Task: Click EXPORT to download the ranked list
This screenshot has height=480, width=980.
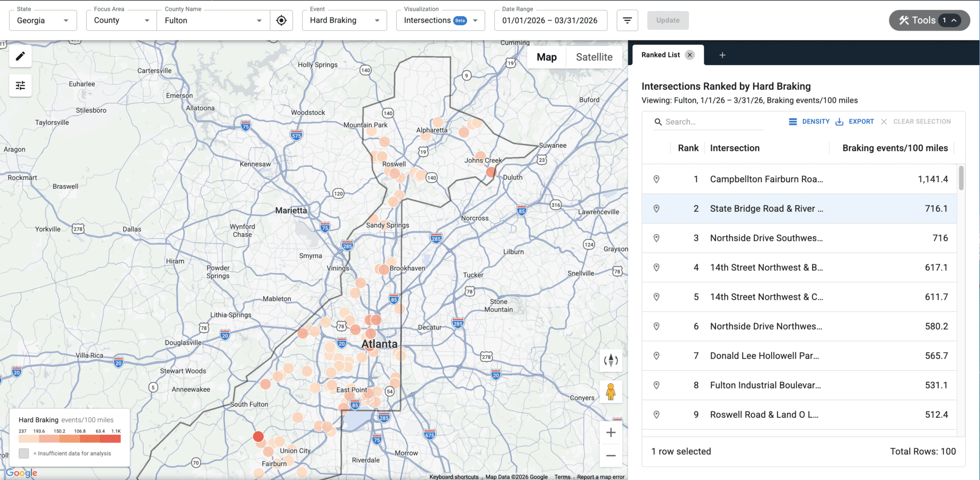Action: (x=855, y=121)
